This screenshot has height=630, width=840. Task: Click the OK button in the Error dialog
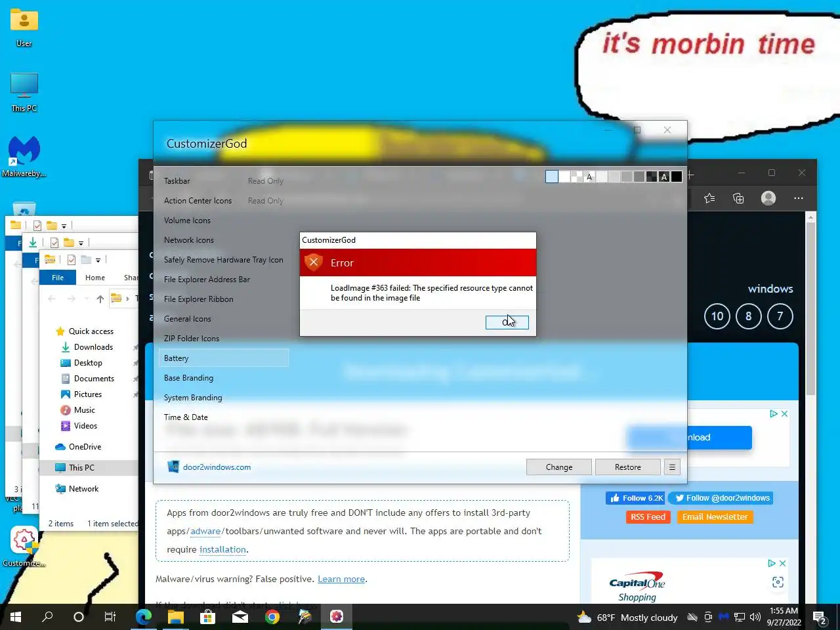pos(507,322)
